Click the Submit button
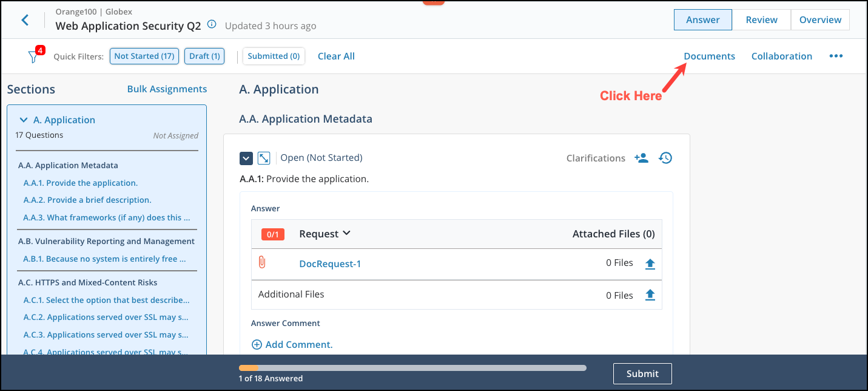Screen dimensions: 868x391 (642, 373)
